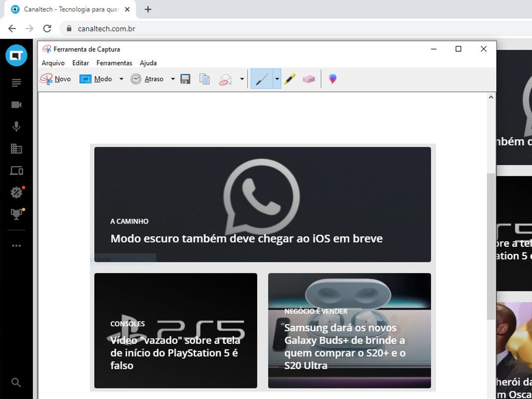Screen dimensions: 532x399
Task: Maximize the Ferramenta de Captura window
Action: 458,49
